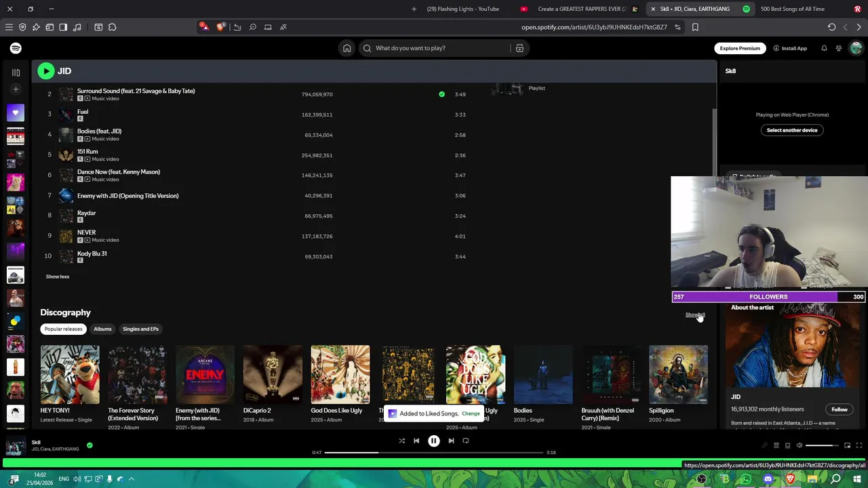Click Show all in Discography
This screenshot has height=488, width=868.
pyautogui.click(x=695, y=314)
